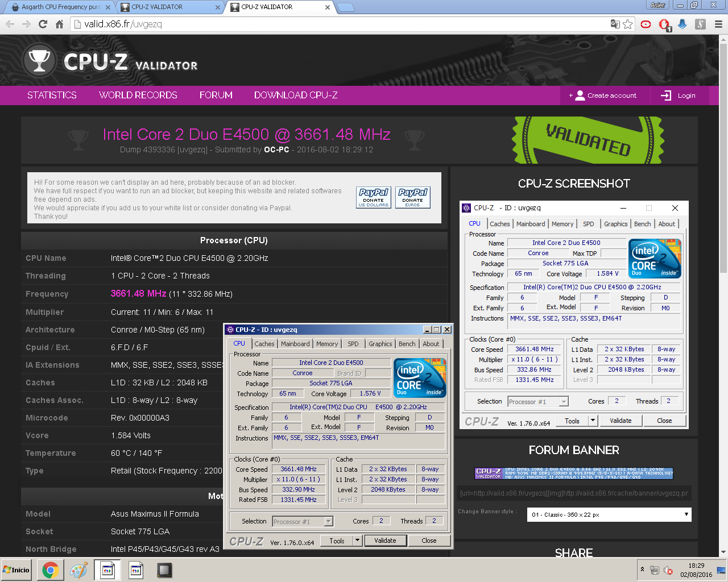Open the CPU chip application in the taskbar

(164, 570)
